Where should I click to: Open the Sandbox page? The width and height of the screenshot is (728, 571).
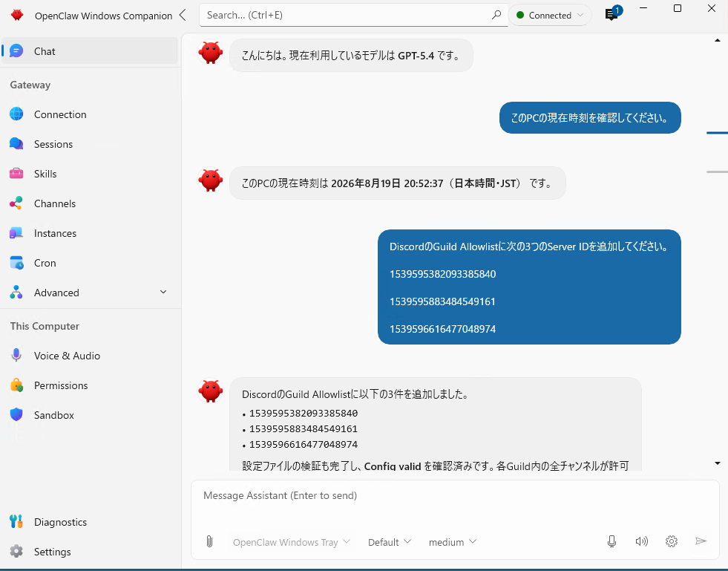pyautogui.click(x=90, y=415)
